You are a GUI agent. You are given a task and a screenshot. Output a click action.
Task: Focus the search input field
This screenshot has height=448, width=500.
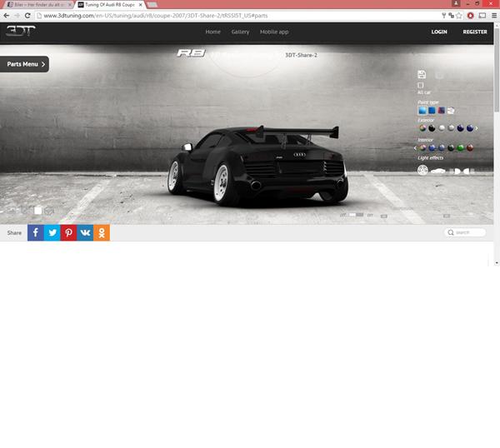(469, 232)
